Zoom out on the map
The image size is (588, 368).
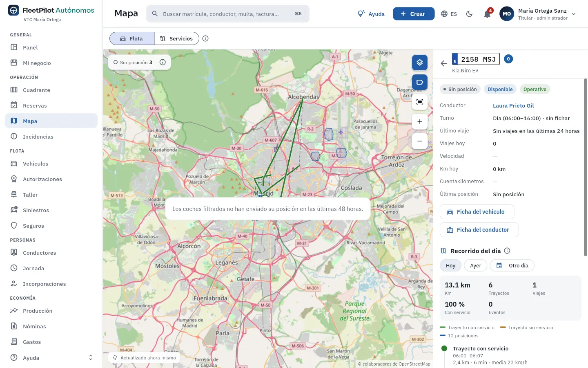pos(420,141)
